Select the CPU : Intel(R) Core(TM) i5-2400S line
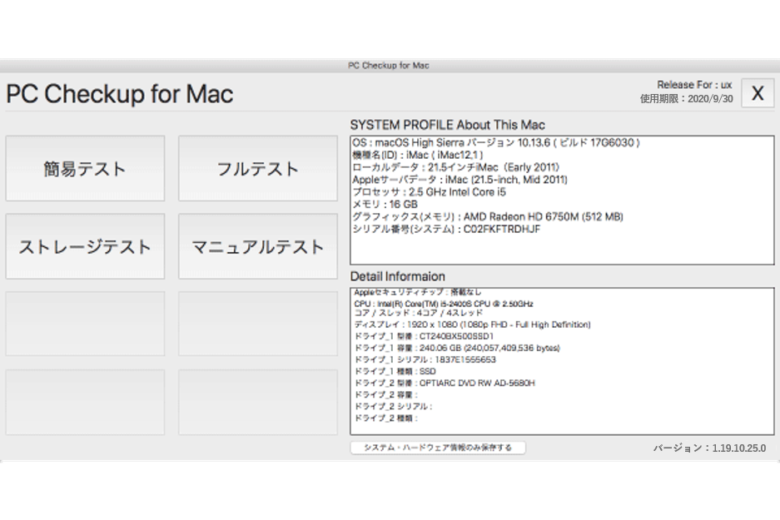 coord(444,304)
